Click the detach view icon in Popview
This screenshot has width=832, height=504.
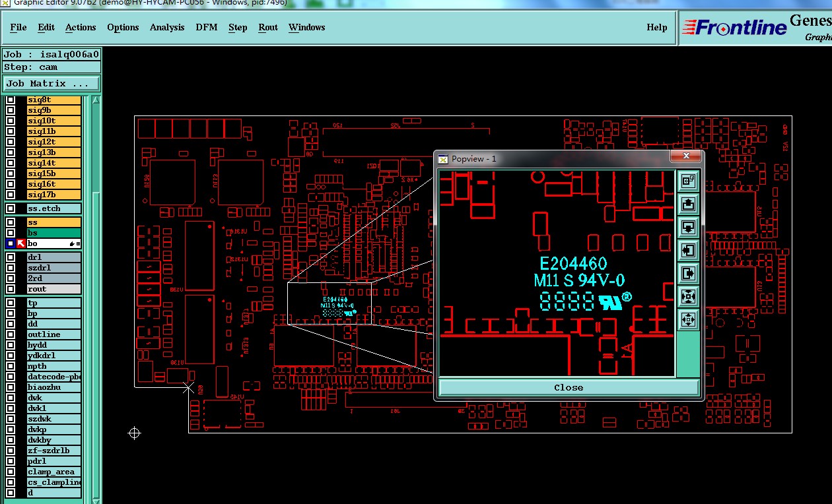coord(688,181)
